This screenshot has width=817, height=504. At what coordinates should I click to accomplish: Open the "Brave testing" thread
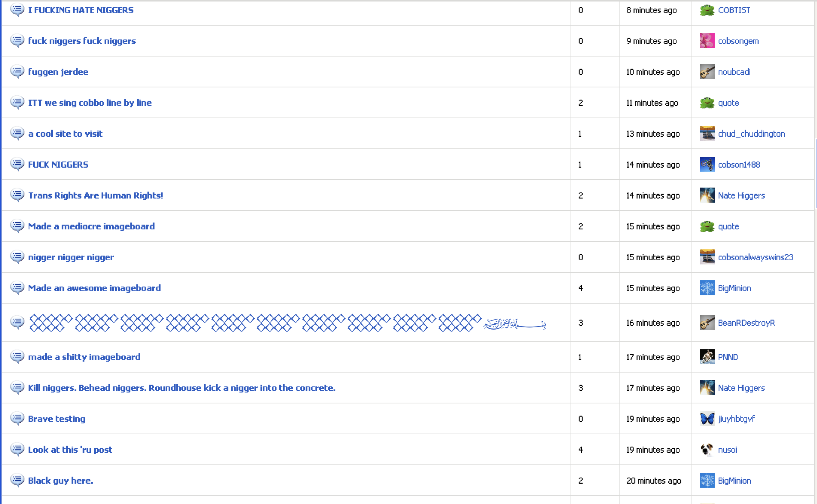click(x=57, y=419)
